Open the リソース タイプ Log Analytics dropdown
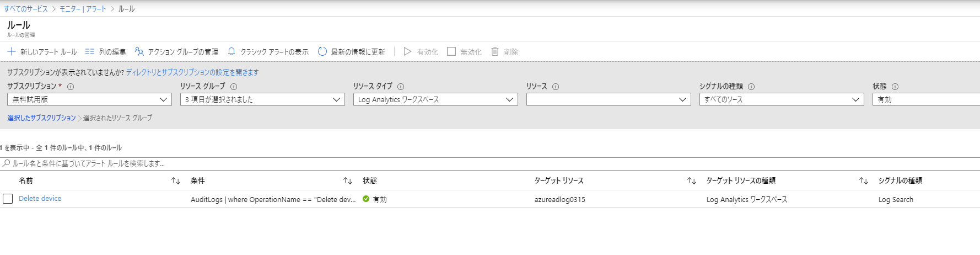The image size is (980, 255). coord(435,99)
